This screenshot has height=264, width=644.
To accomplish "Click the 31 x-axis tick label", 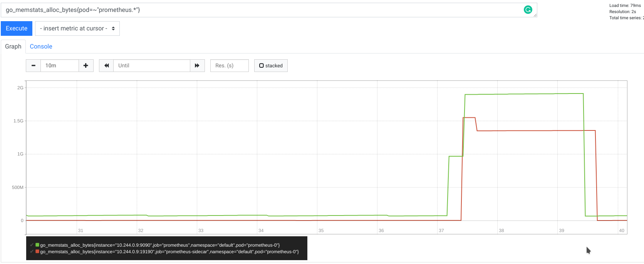I will (80, 231).
